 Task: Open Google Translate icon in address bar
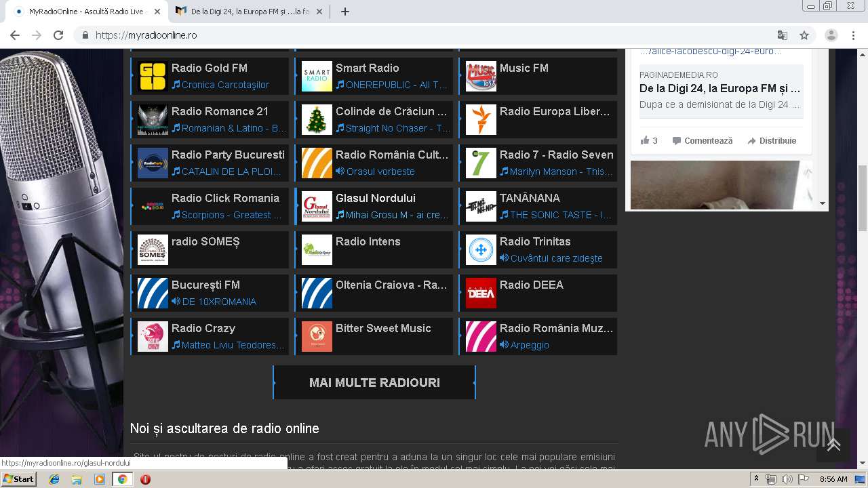[x=783, y=35]
